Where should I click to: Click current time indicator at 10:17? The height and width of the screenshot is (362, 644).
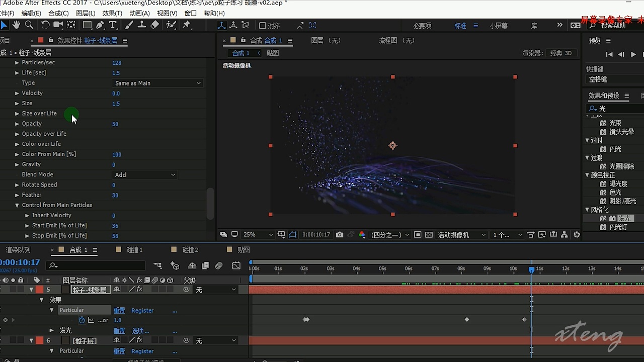click(531, 270)
